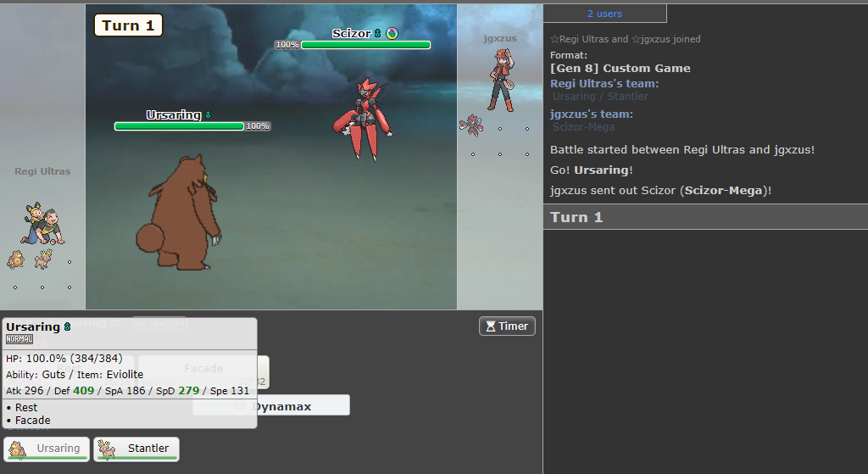Open the 2 users tab

(x=604, y=14)
